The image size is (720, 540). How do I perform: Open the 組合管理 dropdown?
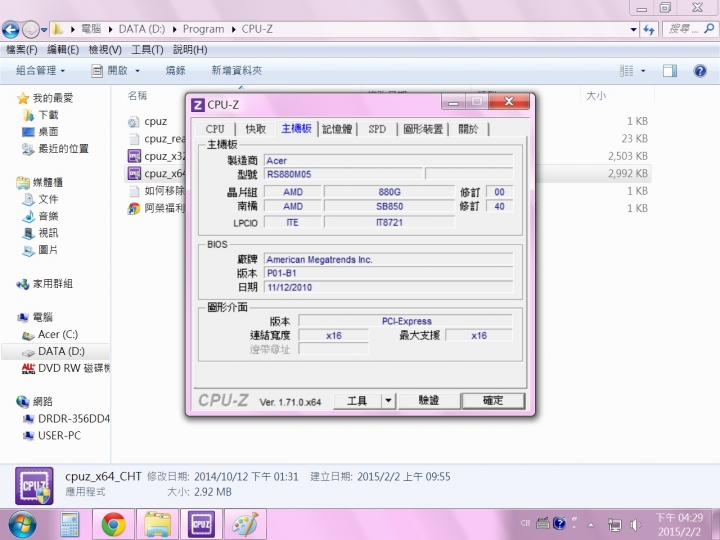[x=40, y=70]
